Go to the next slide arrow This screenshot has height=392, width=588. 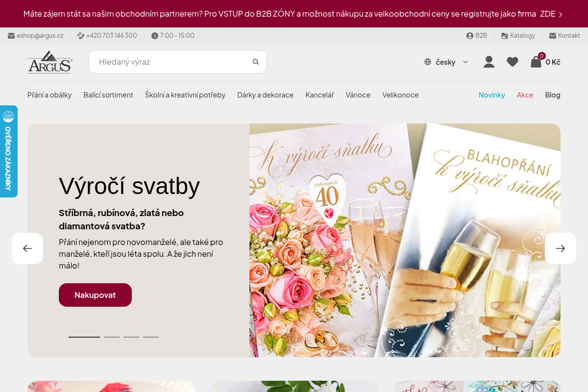pos(561,248)
